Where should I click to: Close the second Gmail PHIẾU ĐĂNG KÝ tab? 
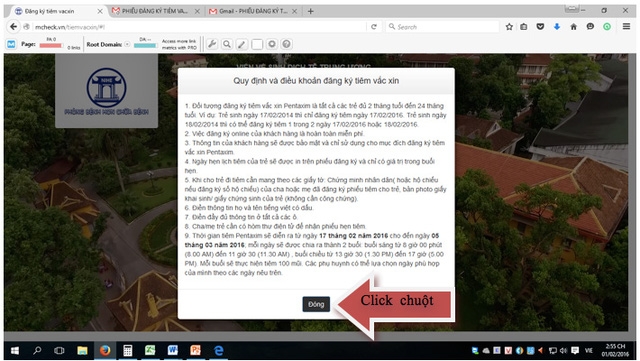[x=197, y=11]
